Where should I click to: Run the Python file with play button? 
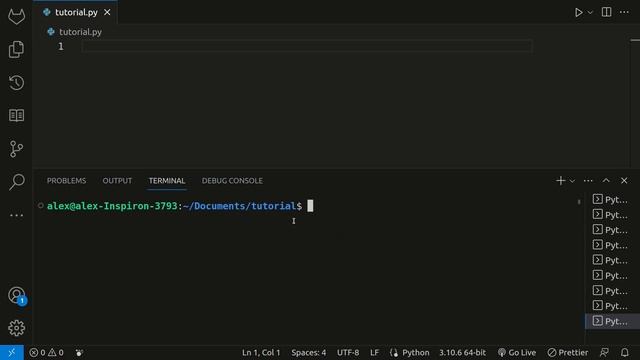click(578, 12)
